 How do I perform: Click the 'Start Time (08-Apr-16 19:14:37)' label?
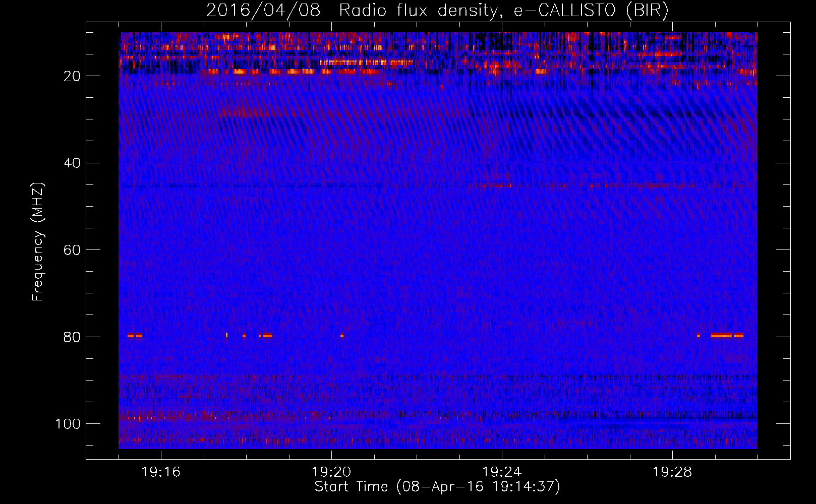[437, 487]
